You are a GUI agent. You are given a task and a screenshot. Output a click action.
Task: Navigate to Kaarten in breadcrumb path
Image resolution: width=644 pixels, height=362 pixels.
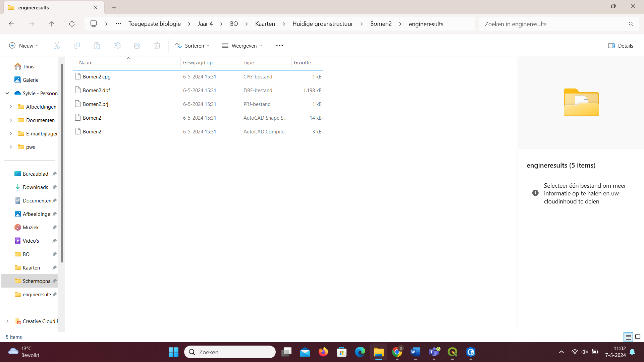tap(265, 24)
